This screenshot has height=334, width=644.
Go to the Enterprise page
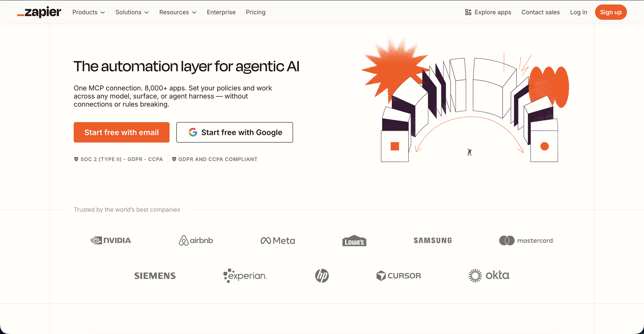coord(221,12)
